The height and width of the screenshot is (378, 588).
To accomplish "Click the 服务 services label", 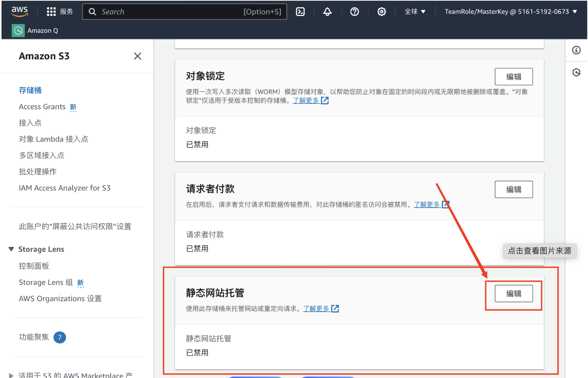I will click(67, 12).
